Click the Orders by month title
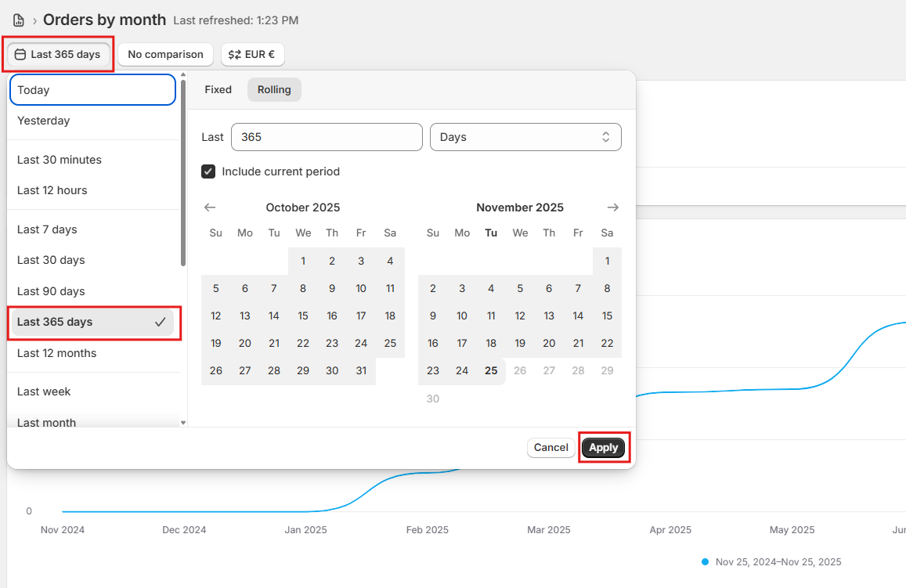The width and height of the screenshot is (906, 588). 105,20
